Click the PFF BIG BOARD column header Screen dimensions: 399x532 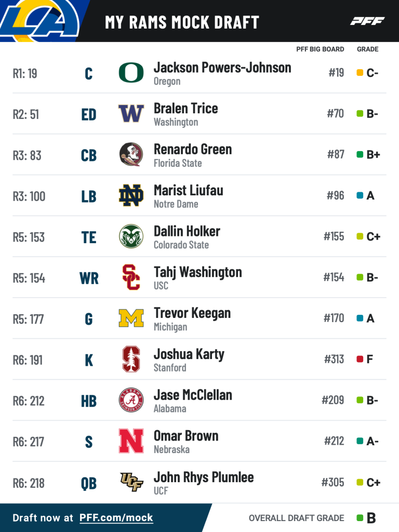point(320,49)
